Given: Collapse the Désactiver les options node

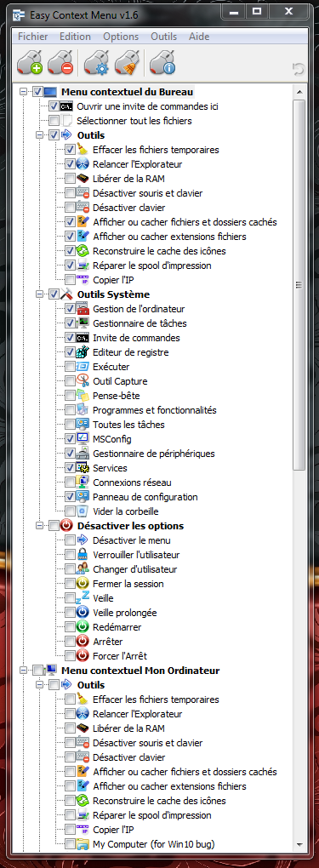Looking at the screenshot, I should 39,526.
